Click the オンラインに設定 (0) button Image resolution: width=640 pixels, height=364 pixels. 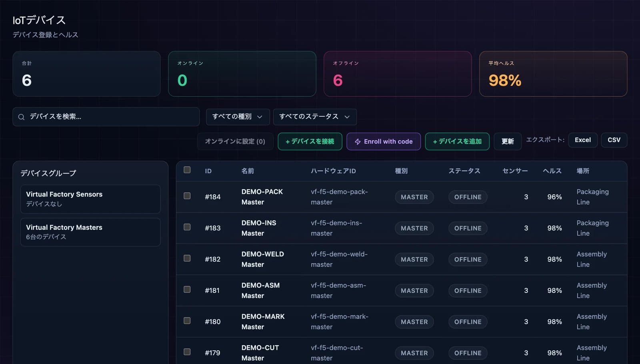tap(235, 141)
